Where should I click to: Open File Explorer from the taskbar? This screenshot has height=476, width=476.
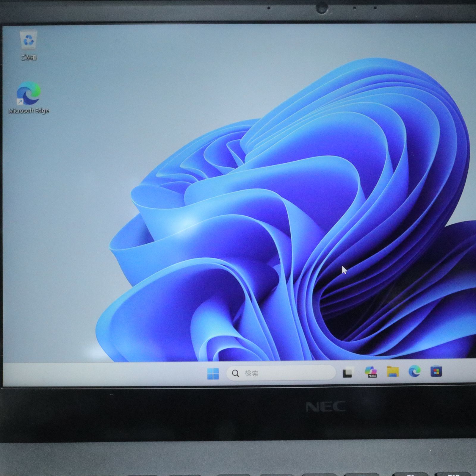tap(393, 372)
